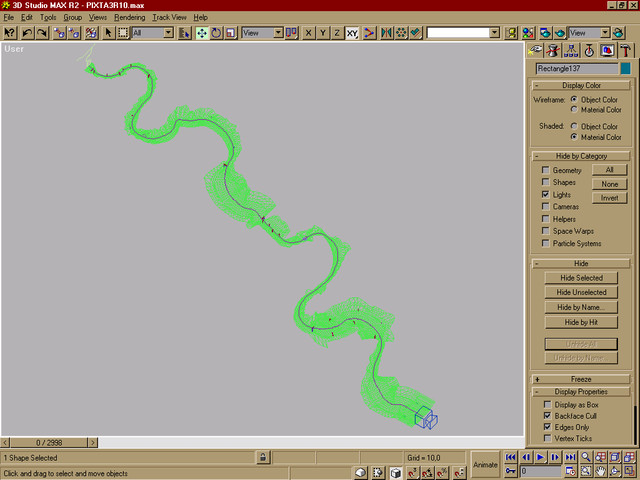Check the Space Warps category box
The image size is (640, 480).
545,231
